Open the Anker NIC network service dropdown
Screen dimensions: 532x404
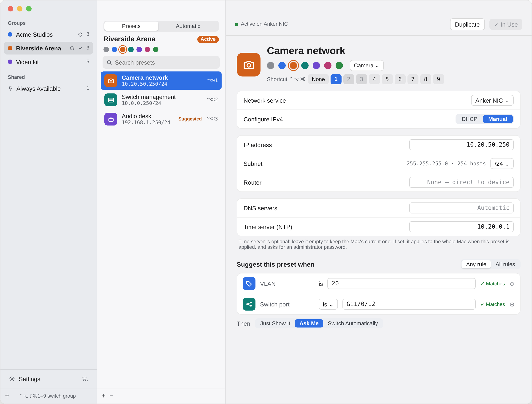coord(492,100)
